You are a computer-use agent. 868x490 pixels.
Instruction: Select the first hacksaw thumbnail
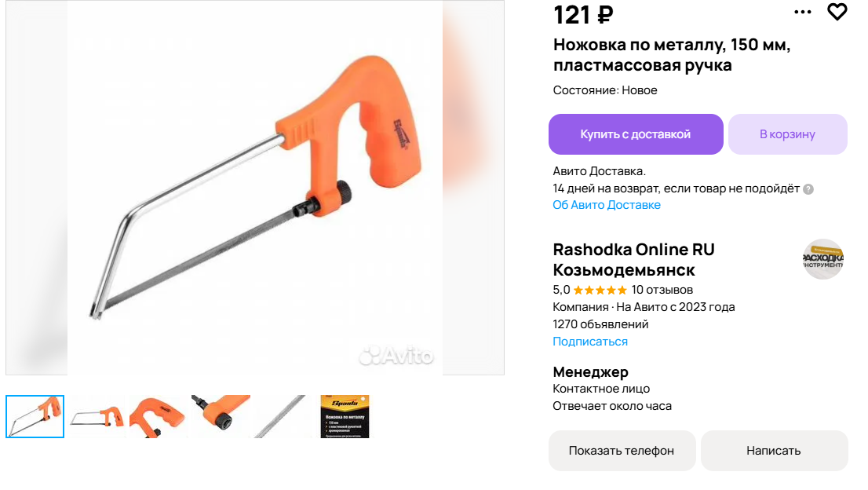35,416
